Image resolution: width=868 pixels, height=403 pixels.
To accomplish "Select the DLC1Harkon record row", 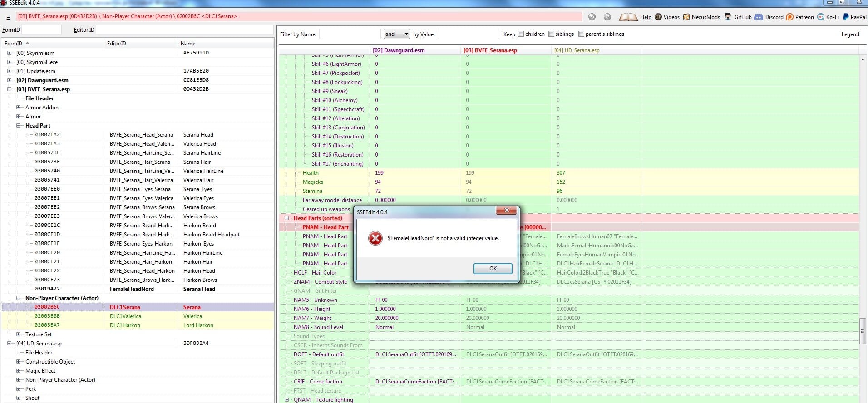I will click(138, 325).
